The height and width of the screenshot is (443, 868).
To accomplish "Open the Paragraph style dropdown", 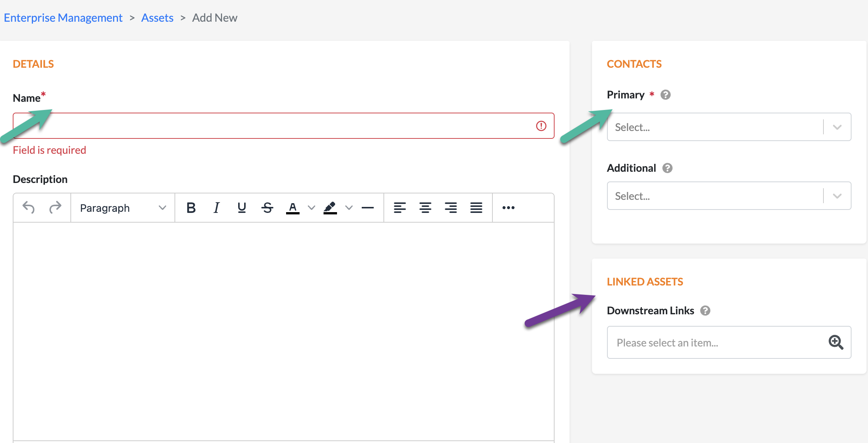I will pyautogui.click(x=123, y=208).
